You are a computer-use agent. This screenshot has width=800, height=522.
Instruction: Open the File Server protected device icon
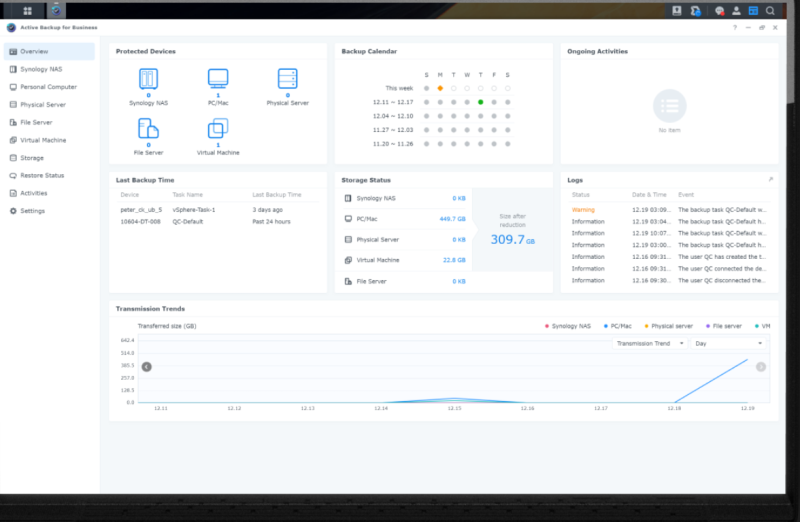pyautogui.click(x=148, y=129)
